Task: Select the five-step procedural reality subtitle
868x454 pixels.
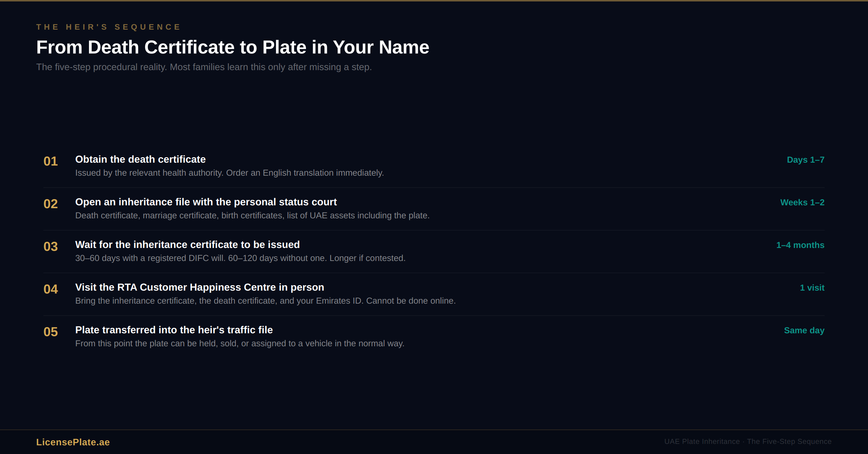Action: coord(204,67)
